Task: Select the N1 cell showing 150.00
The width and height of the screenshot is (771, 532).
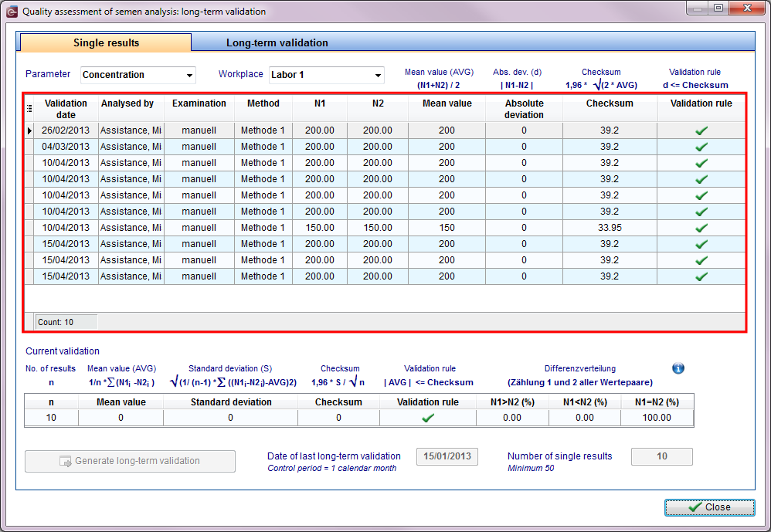Action: pyautogui.click(x=320, y=228)
